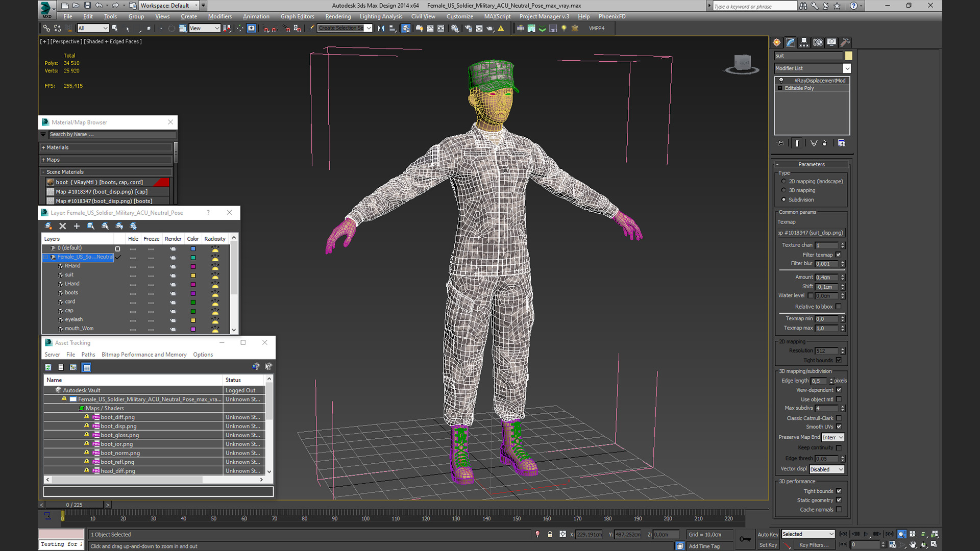The width and height of the screenshot is (980, 551).
Task: Open Bitmap Performance and Memory menu
Action: point(144,355)
